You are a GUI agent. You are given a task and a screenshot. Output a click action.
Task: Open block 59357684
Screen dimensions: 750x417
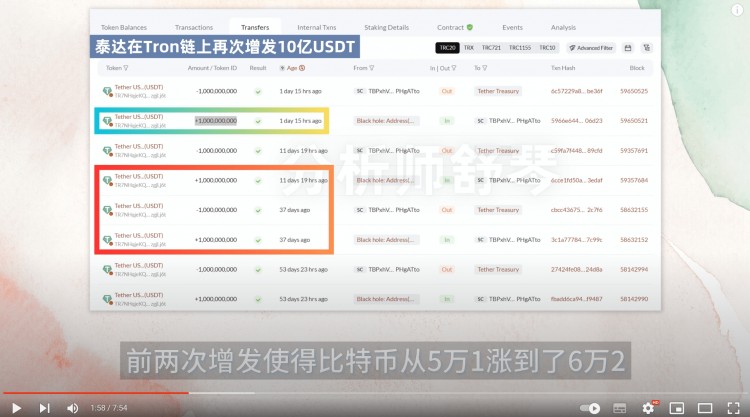[x=634, y=180]
